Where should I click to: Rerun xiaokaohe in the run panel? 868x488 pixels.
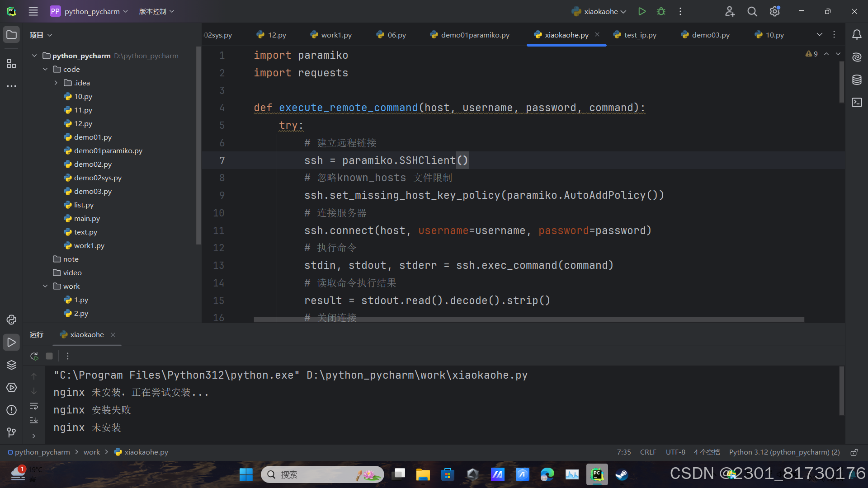[33, 356]
